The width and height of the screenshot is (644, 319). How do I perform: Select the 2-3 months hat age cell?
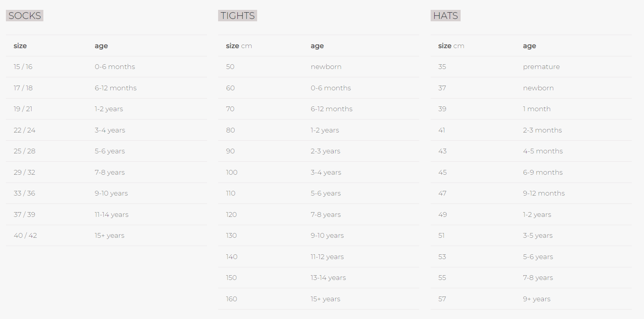click(542, 130)
